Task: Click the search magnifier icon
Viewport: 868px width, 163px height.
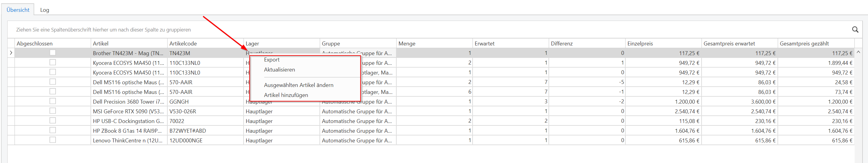Action: (x=855, y=30)
